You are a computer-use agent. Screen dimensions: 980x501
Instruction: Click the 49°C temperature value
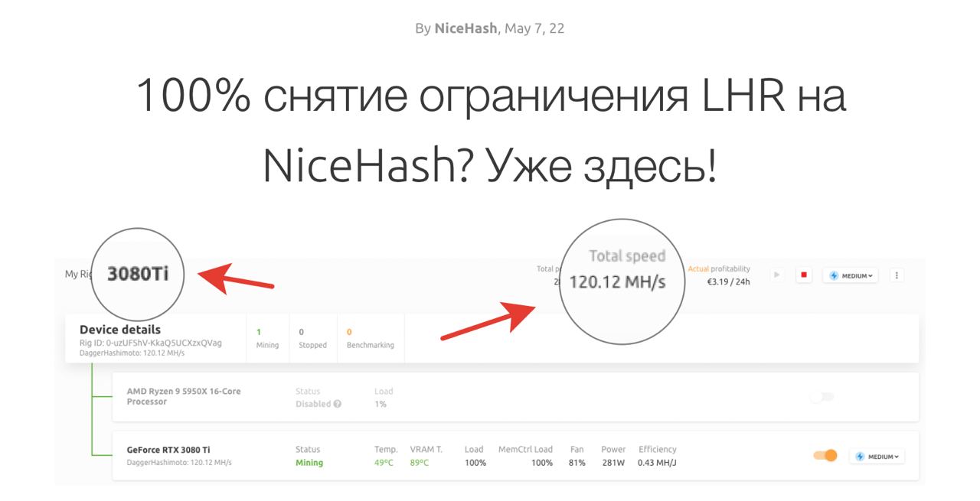coord(384,463)
